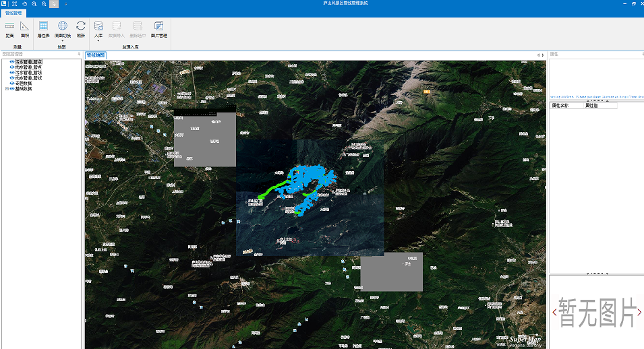Screen dimensions: 644x349
Task: Switch to the 管线管理 ribbon tab
Action: click(x=13, y=13)
